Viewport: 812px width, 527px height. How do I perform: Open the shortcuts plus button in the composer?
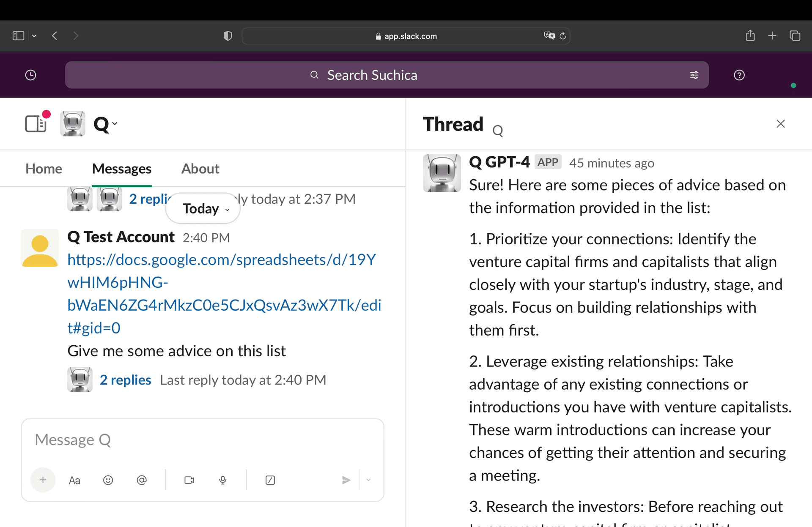pyautogui.click(x=43, y=480)
